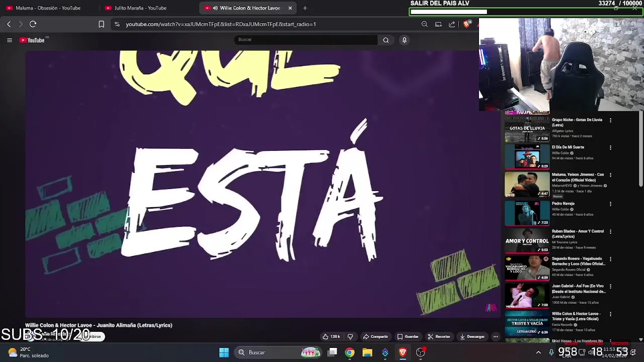Go back using the browser back arrow

9,24
